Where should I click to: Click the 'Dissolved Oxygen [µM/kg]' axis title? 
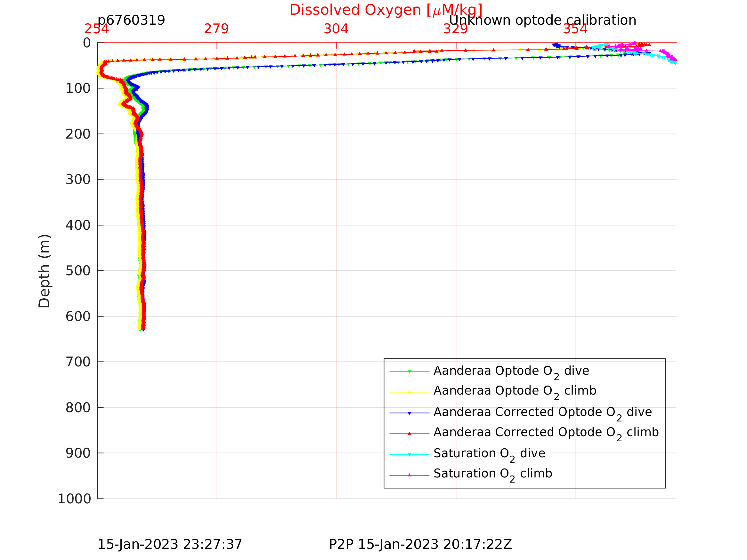[386, 10]
